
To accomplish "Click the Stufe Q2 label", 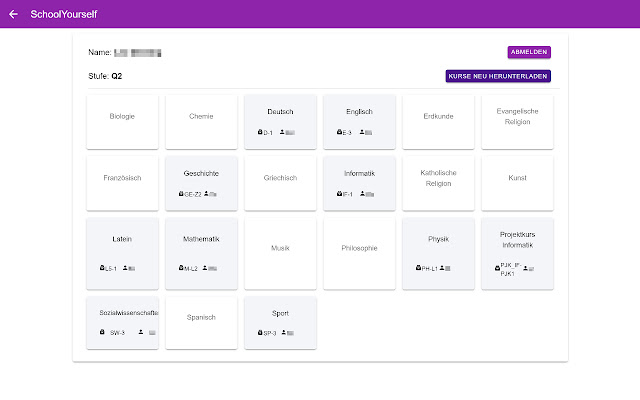I will (x=105, y=76).
